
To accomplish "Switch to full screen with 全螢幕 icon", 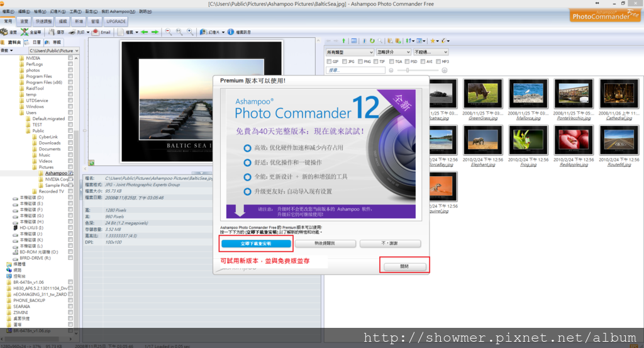I will pyautogui.click(x=25, y=31).
